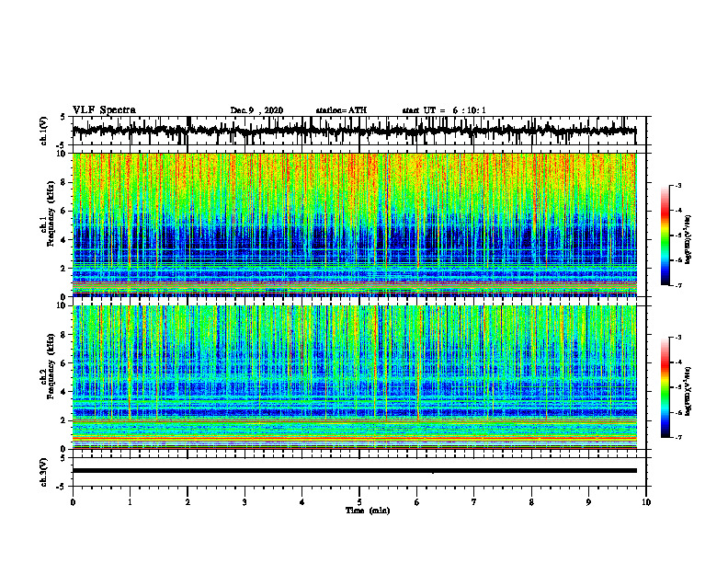Click the 6 kHz tick on ch.1 frequency axis

point(64,212)
